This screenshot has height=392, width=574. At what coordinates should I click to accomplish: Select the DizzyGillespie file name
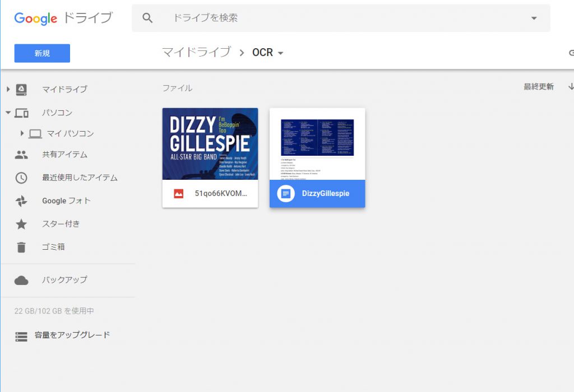(x=326, y=193)
